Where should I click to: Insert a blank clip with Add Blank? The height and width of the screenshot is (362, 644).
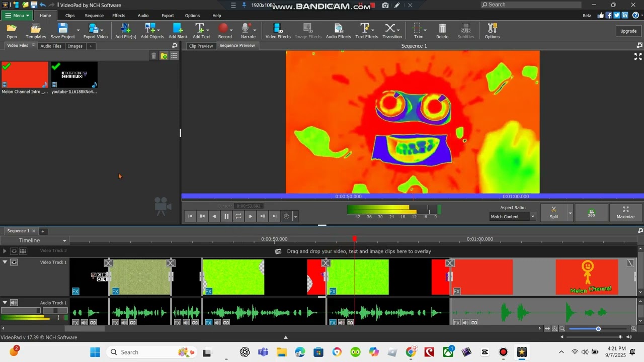[178, 31]
